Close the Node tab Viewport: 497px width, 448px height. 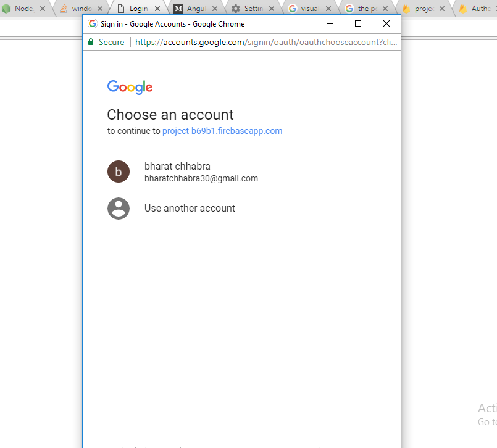click(43, 9)
